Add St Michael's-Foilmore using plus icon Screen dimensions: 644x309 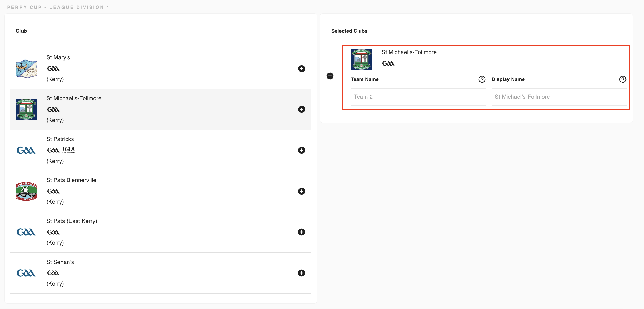[x=302, y=109]
